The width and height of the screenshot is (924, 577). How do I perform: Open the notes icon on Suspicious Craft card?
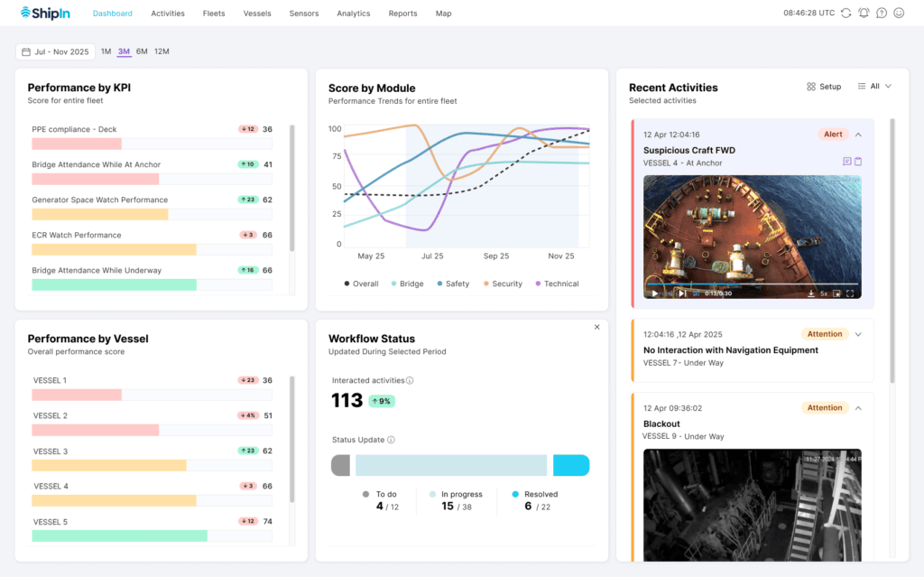click(846, 162)
